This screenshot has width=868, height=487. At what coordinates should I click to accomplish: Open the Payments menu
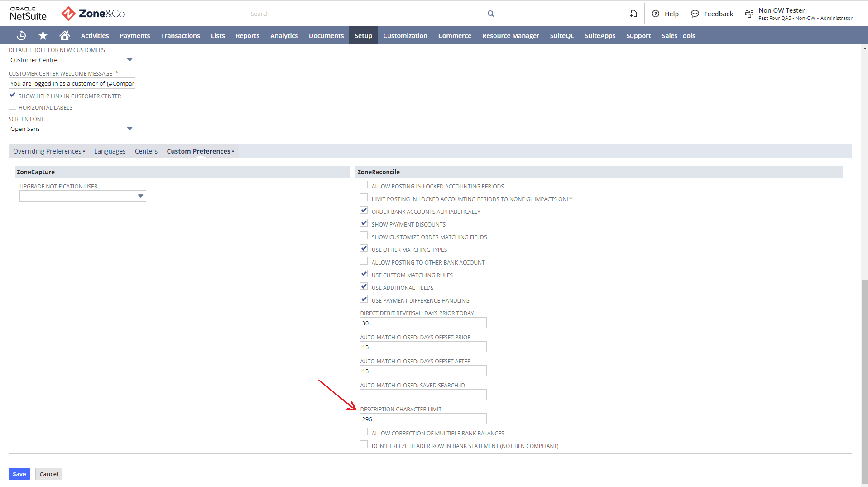click(x=134, y=36)
